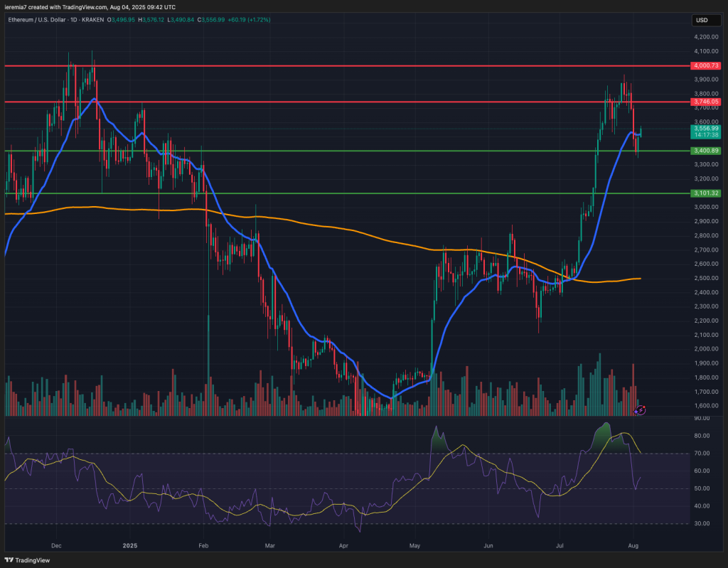Open the USD currency selector
728x568 pixels.
click(x=706, y=20)
